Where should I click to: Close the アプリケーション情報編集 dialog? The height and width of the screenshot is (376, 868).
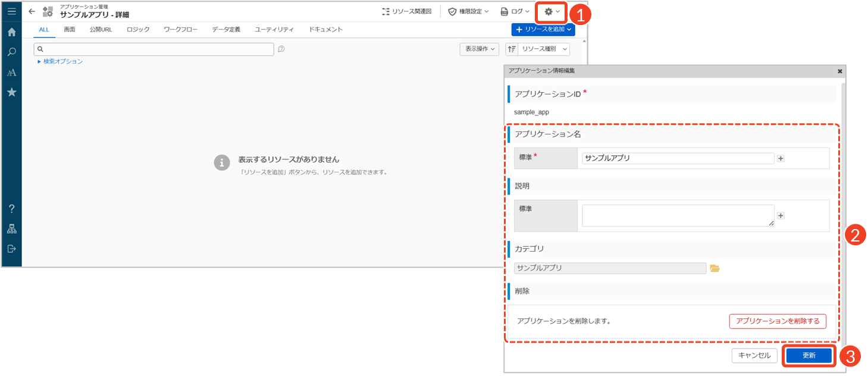839,71
